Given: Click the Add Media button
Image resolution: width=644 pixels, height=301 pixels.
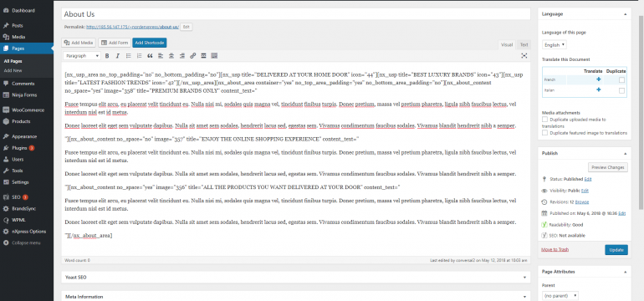Looking at the screenshot, I should click(x=79, y=43).
